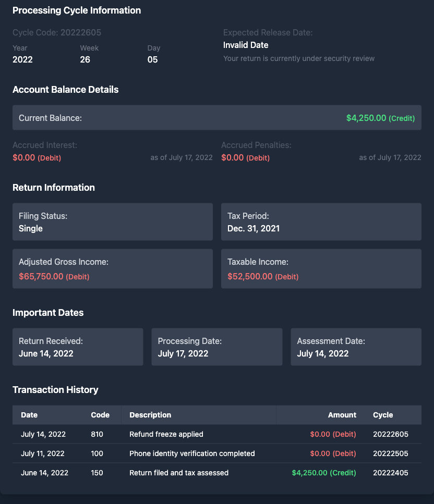
Task: Click the Current Balance row
Action: click(x=216, y=118)
